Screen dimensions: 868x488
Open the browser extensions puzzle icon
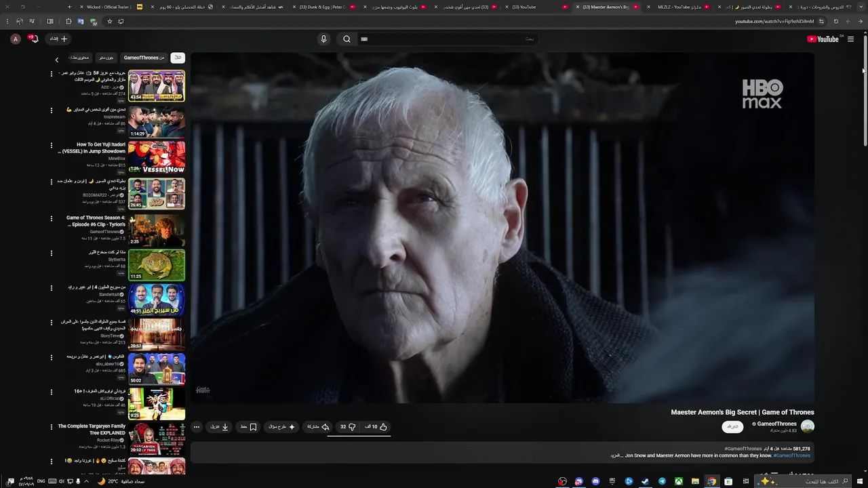coord(68,21)
